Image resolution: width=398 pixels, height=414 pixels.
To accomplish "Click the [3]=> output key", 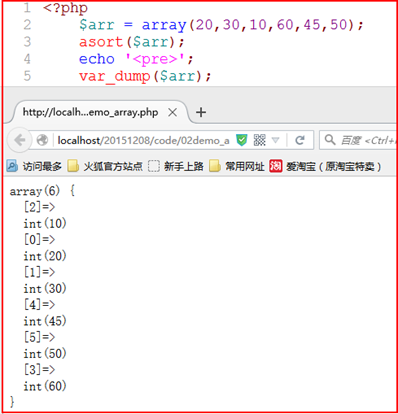I will (39, 370).
